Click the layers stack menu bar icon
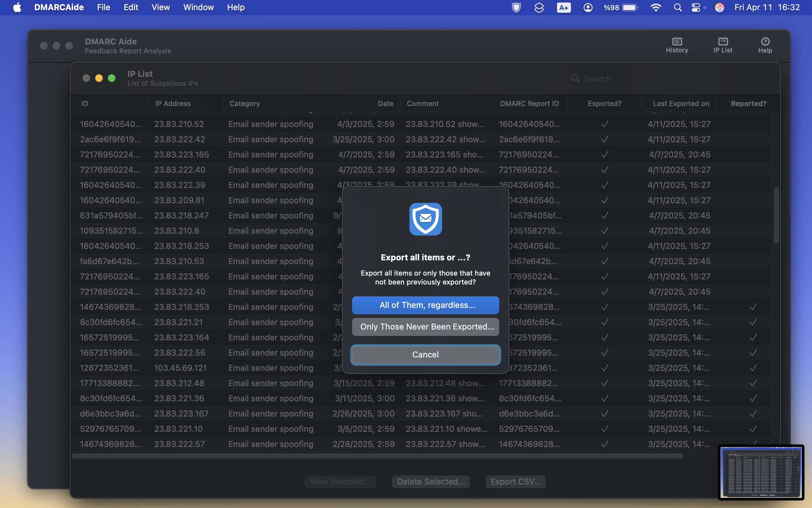 click(x=539, y=7)
